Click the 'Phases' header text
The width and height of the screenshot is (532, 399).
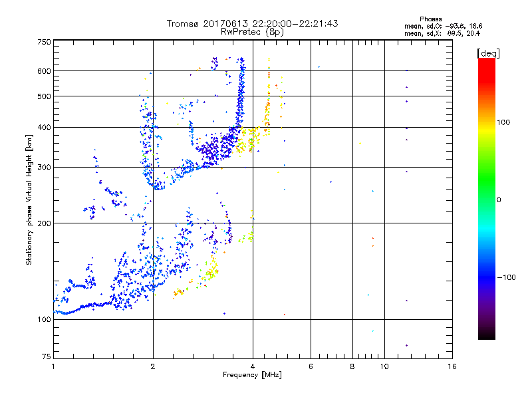(x=430, y=19)
